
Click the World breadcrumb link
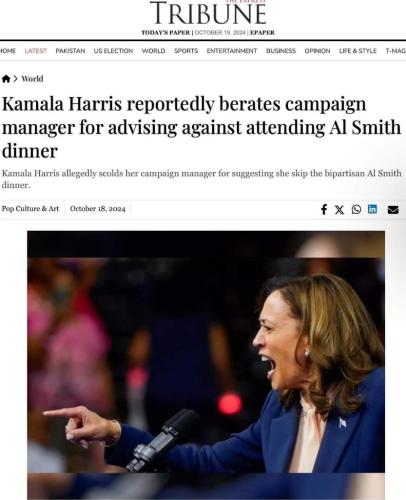point(32,79)
